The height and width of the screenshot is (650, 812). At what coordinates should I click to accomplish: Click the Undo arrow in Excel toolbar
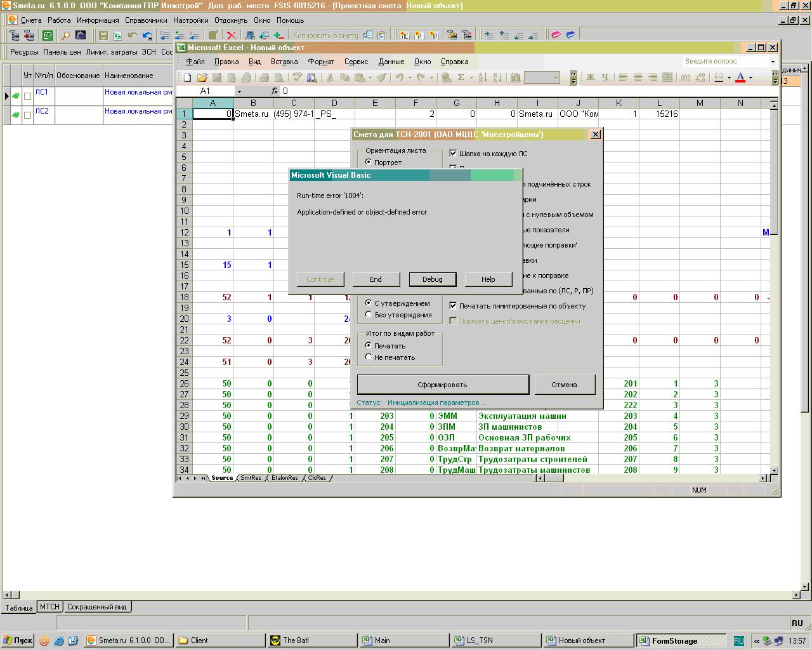point(400,77)
